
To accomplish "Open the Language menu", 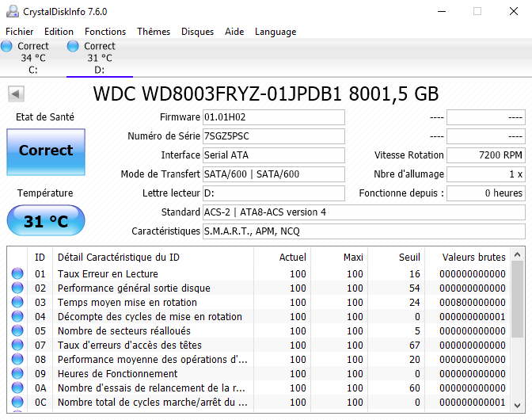I will click(275, 32).
